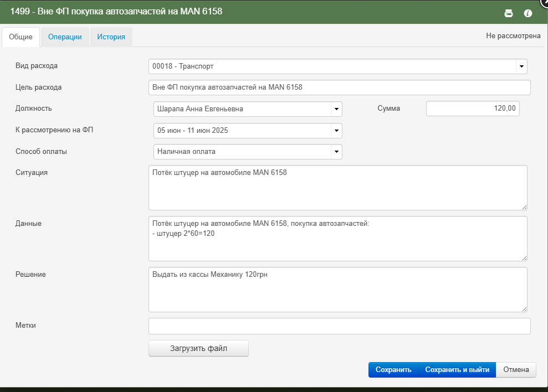
Task: Switch to the История tab
Action: tap(111, 37)
